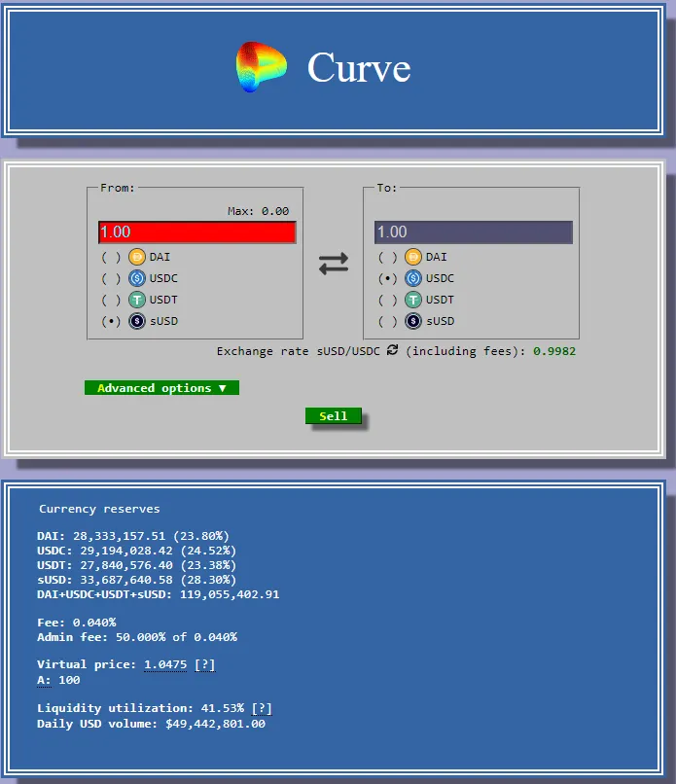
Task: Click the Daily USD volume $49,442,801.00 line
Action: [151, 724]
